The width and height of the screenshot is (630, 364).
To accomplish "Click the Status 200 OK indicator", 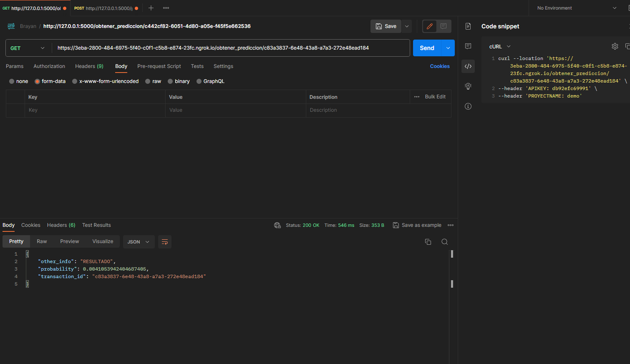I will click(303, 225).
